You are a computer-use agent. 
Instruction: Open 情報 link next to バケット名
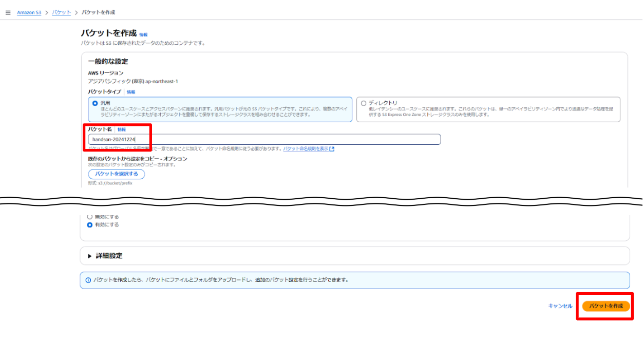[122, 129]
